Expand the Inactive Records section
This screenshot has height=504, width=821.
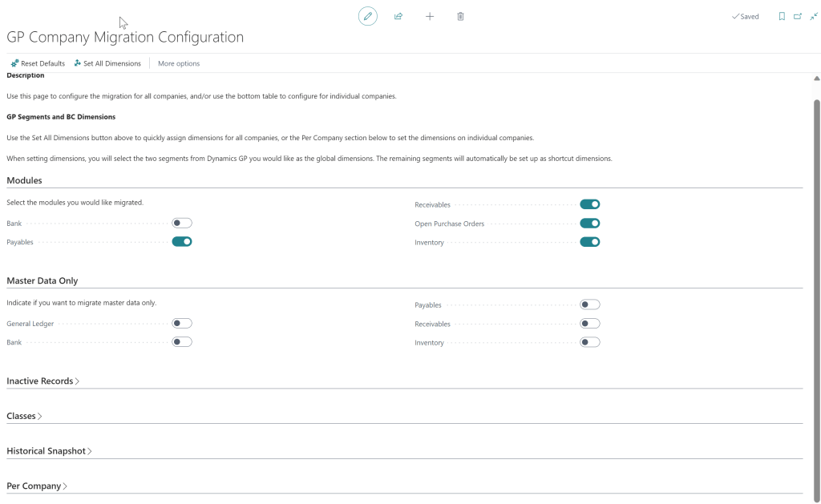[42, 381]
